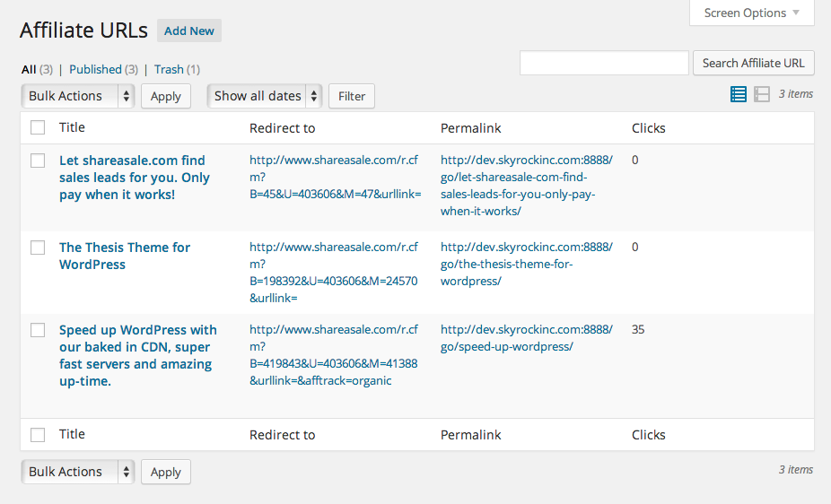Open the top Bulk Actions dropdown

(x=78, y=96)
